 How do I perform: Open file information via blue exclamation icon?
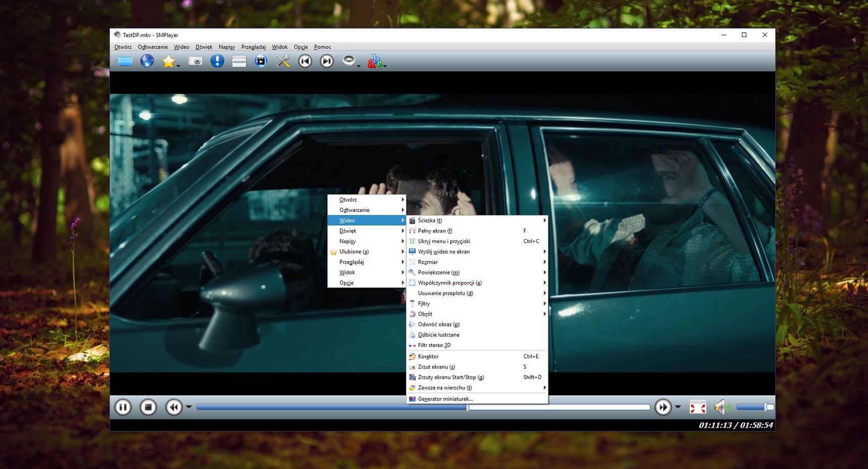(x=217, y=62)
